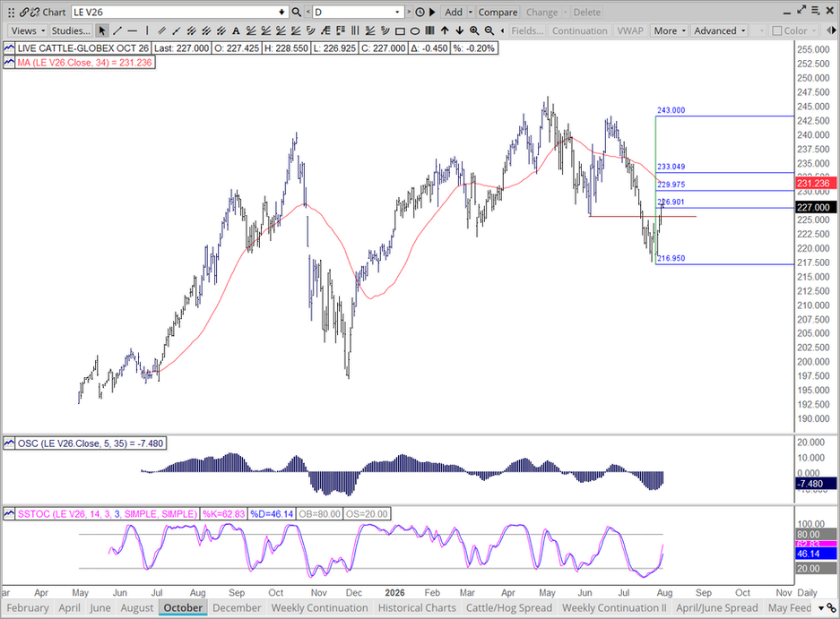Click the pop-out expand window icon

point(801,10)
